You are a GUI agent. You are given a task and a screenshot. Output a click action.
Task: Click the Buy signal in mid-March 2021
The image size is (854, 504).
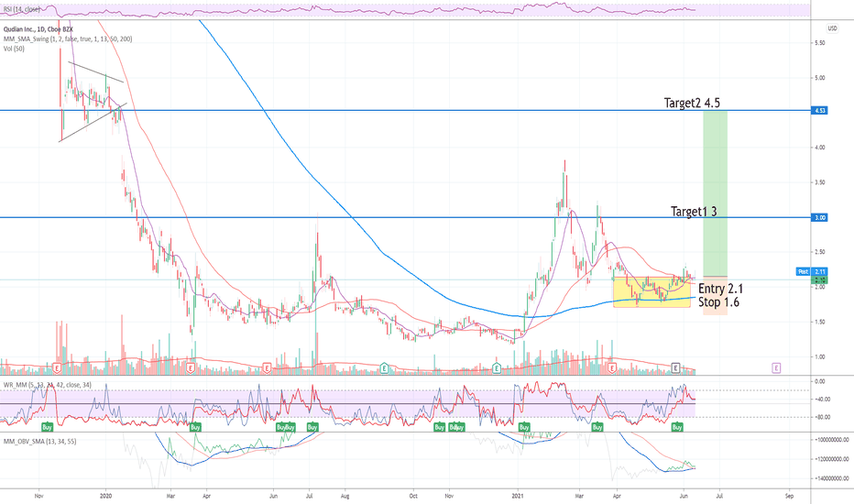coord(597,427)
